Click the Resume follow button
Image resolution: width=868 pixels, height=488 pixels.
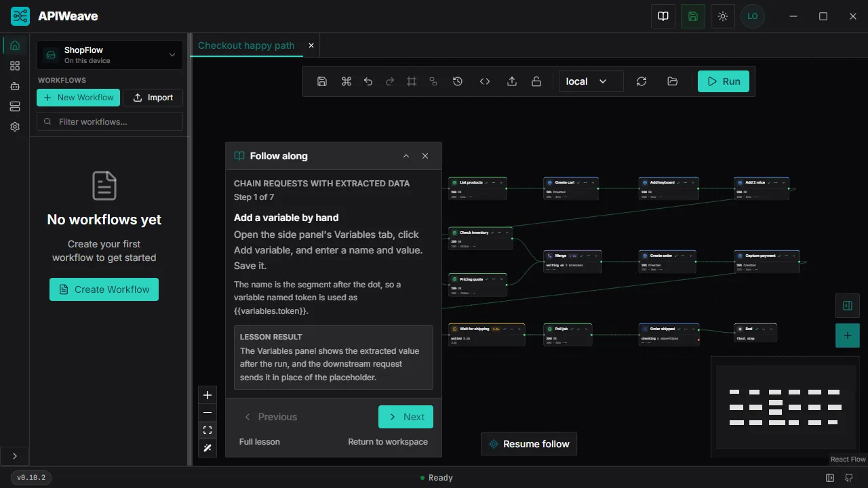pyautogui.click(x=529, y=444)
